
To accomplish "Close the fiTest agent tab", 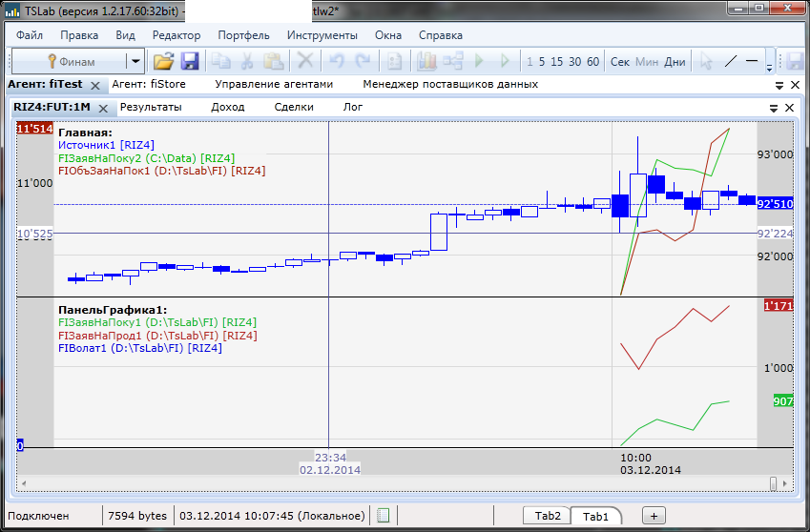I will coord(94,85).
